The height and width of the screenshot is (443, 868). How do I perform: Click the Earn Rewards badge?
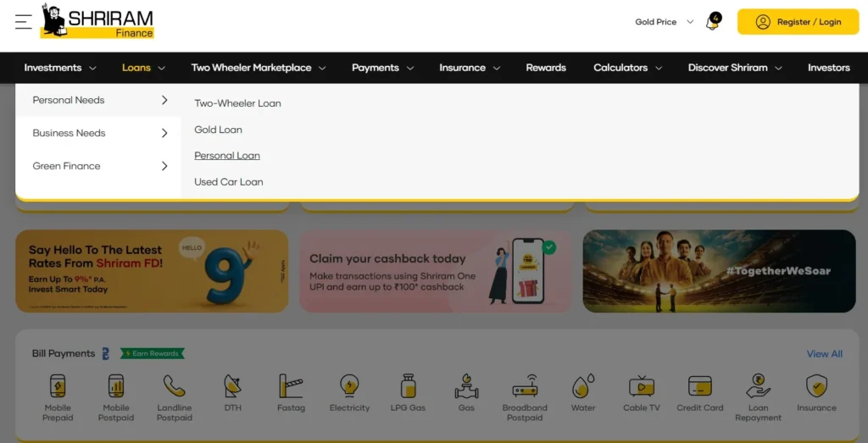click(153, 353)
